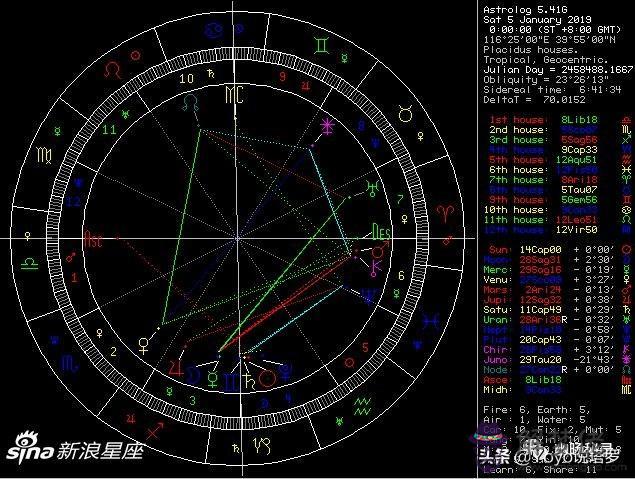Click the "Placidus houses." line
Viewport: 635px width, 479px height.
pyautogui.click(x=531, y=50)
